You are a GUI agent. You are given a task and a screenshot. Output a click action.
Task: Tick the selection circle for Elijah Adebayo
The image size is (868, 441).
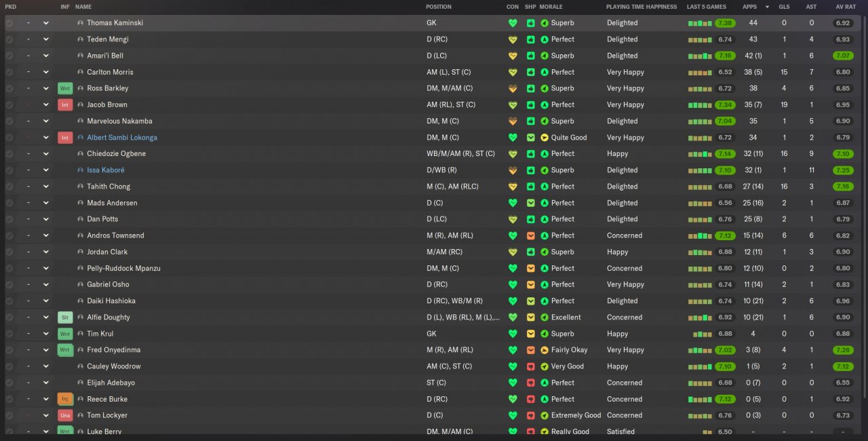pos(9,383)
